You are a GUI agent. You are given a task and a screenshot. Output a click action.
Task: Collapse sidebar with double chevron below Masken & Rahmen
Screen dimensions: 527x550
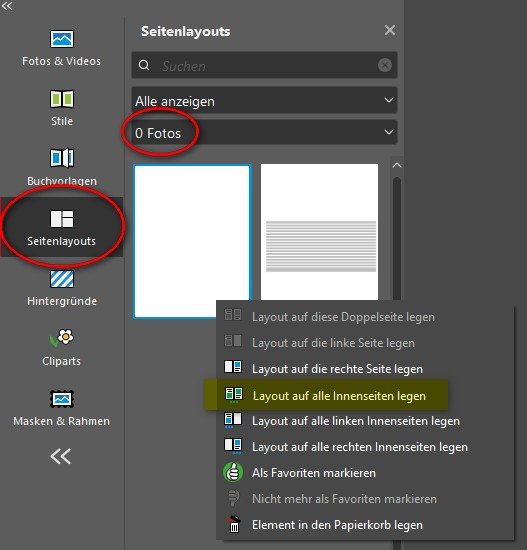pyautogui.click(x=61, y=456)
